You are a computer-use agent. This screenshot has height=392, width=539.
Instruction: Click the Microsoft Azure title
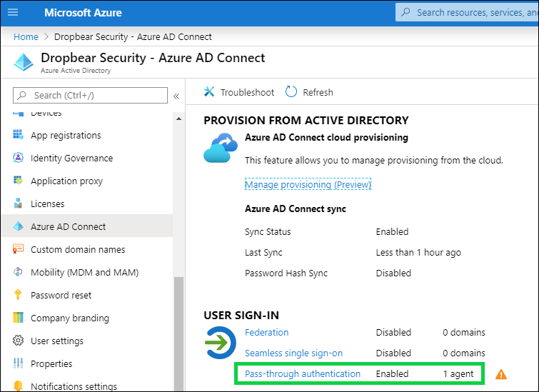coord(83,13)
